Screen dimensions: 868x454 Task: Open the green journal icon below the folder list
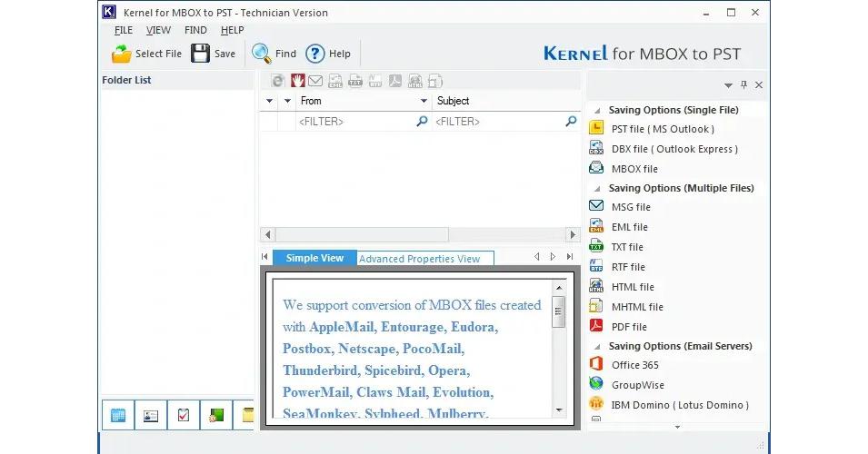point(216,415)
